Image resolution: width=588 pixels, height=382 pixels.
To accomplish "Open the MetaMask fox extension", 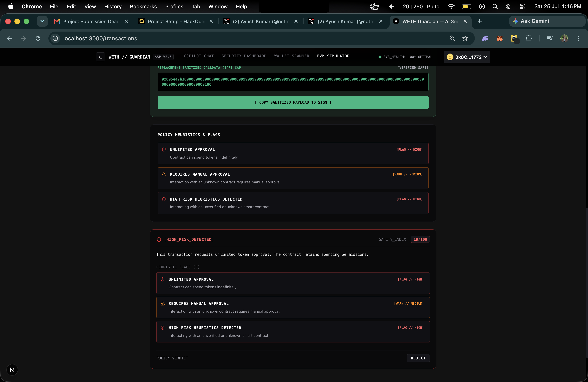I will (x=499, y=38).
